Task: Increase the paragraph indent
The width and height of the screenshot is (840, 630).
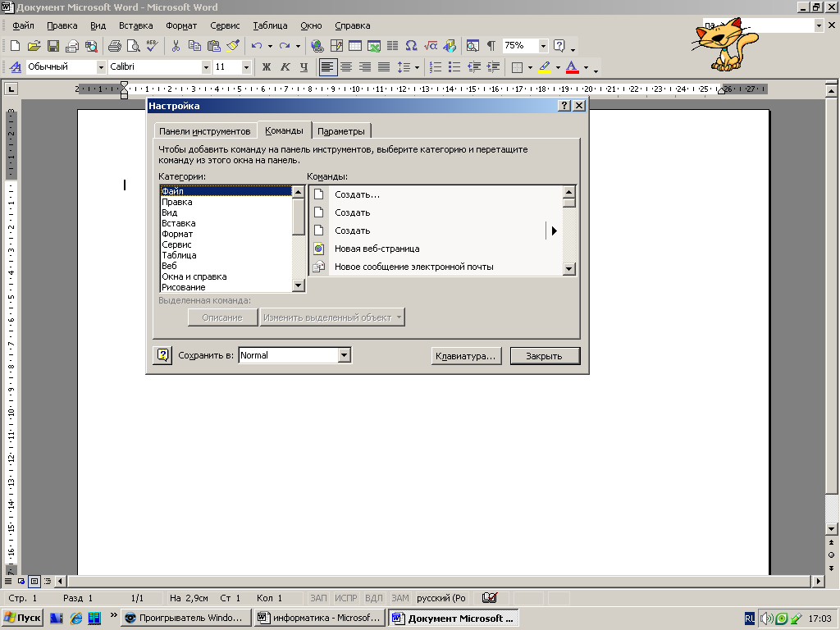Action: coord(493,67)
